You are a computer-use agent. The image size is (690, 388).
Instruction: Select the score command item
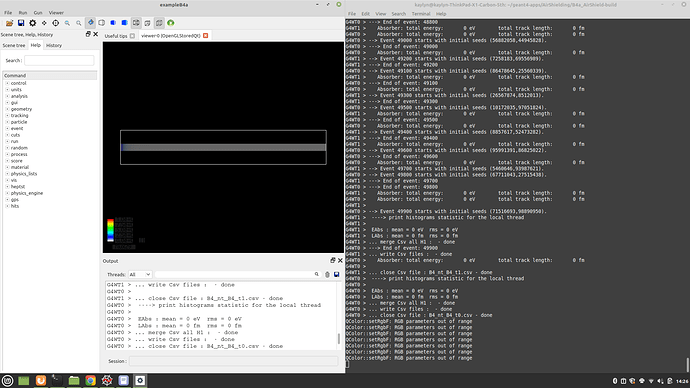pos(17,161)
